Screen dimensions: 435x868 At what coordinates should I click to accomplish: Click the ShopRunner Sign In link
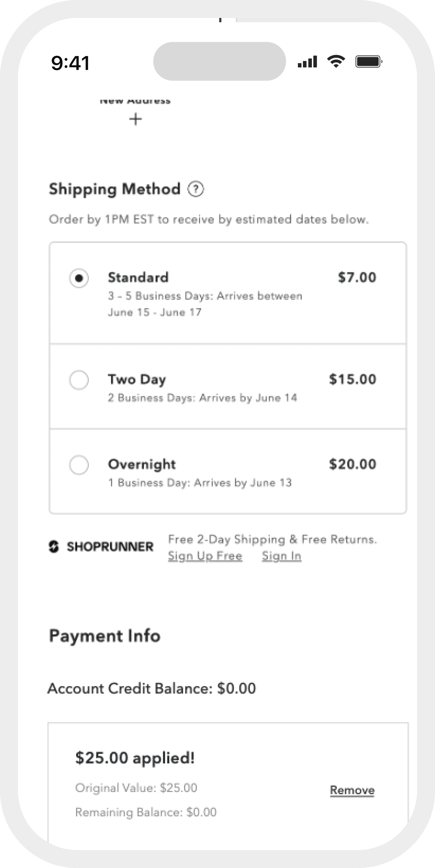click(x=282, y=556)
